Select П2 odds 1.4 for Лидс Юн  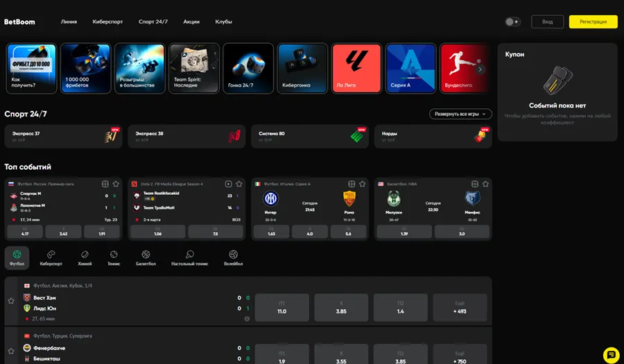pos(400,308)
